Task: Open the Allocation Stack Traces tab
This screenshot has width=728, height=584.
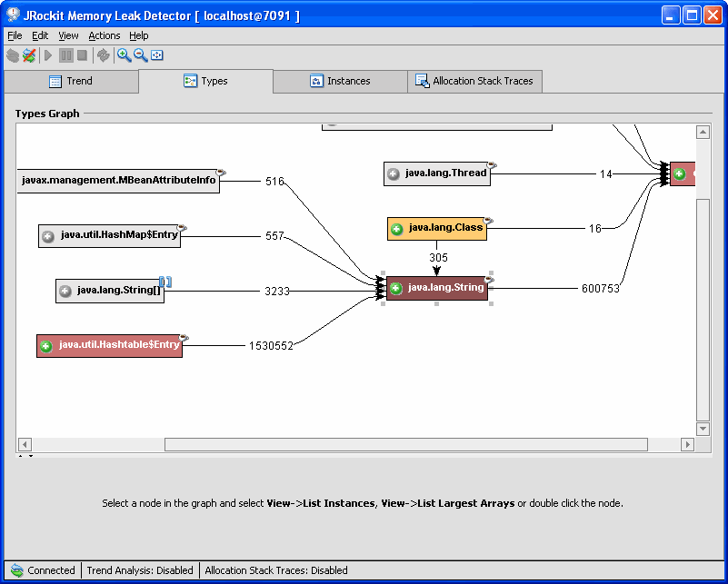Action: click(x=474, y=82)
